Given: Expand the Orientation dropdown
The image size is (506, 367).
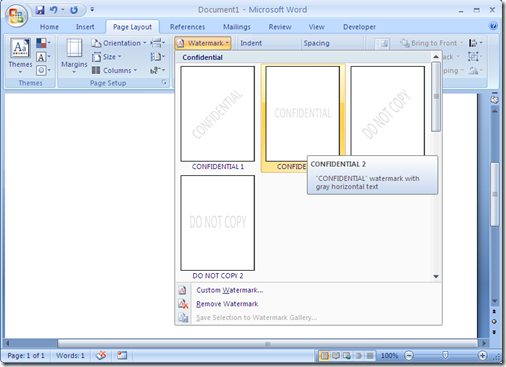Looking at the screenshot, I should [119, 43].
